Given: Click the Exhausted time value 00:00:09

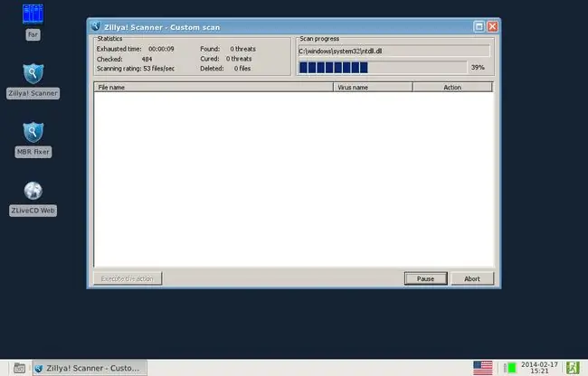Looking at the screenshot, I should (161, 49).
